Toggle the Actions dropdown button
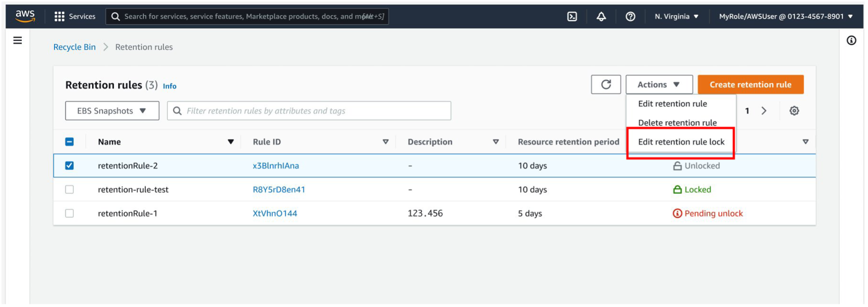The width and height of the screenshot is (868, 307). (659, 84)
